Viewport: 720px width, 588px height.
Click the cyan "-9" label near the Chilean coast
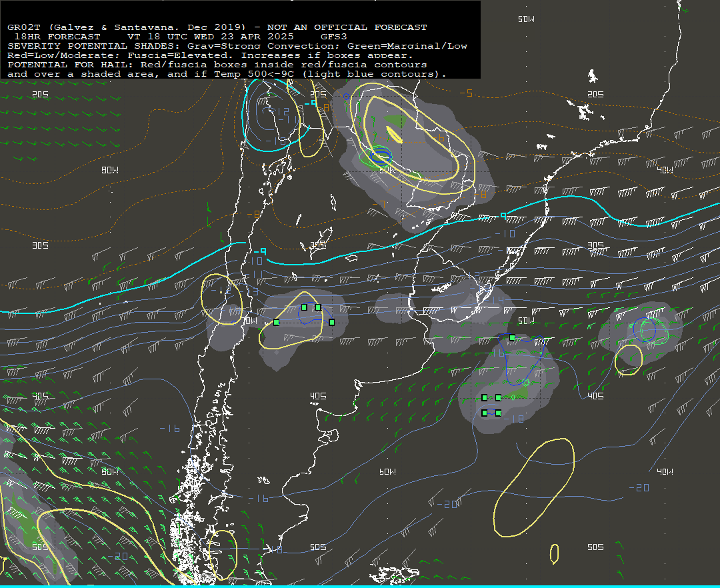[x=260, y=251]
